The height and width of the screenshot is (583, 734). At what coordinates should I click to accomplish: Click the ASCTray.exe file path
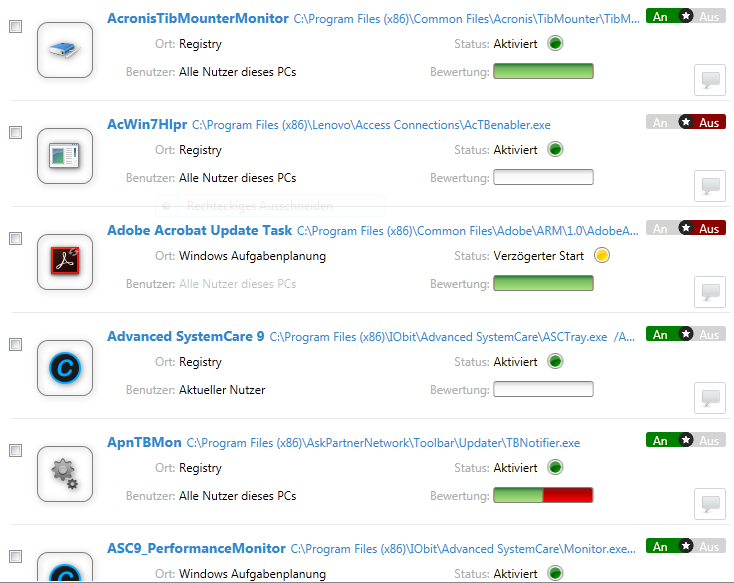452,337
